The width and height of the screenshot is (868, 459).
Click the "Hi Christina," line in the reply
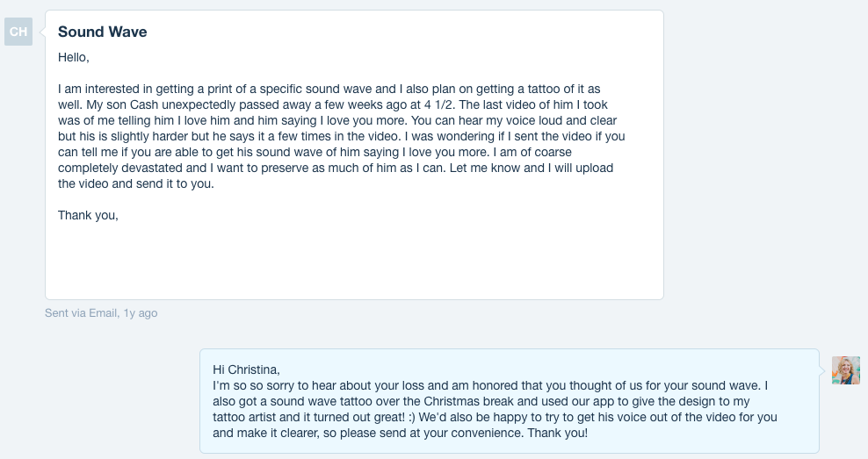[x=246, y=369]
